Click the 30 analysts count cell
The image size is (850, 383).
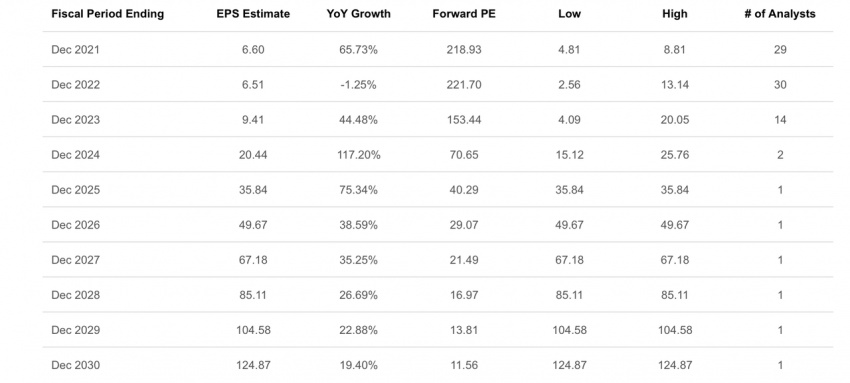780,85
